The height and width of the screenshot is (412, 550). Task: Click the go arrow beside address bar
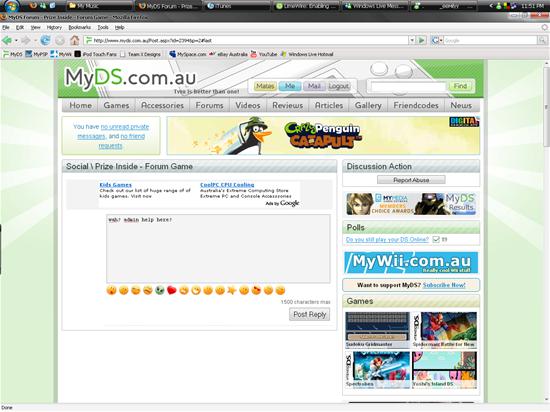coord(421,40)
